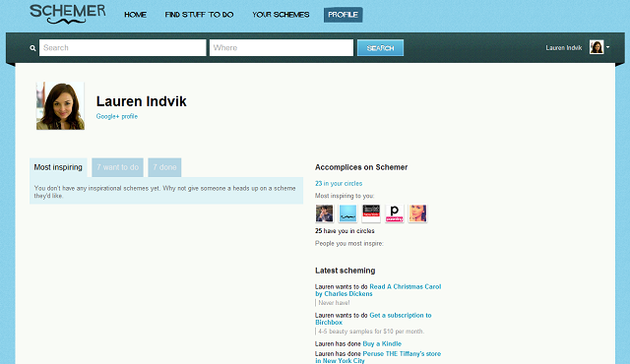Viewport: 630px width, 364px height.
Task: Click the Schemer mustache logo
Action: (68, 14)
